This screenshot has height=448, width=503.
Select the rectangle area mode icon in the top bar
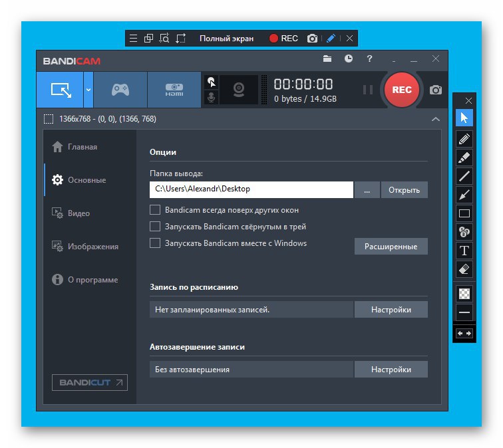click(180, 39)
